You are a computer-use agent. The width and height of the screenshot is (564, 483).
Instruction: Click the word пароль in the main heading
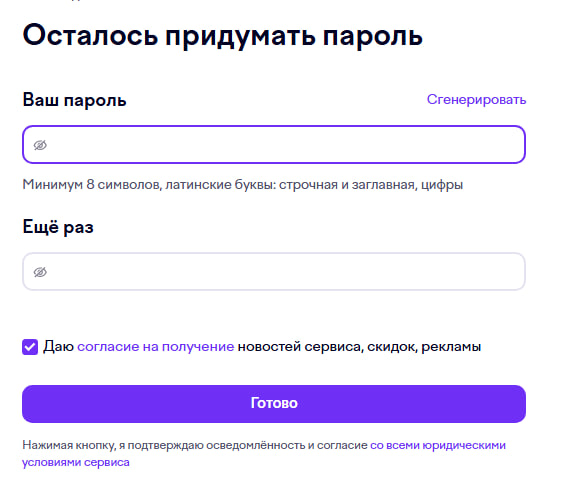click(x=372, y=37)
